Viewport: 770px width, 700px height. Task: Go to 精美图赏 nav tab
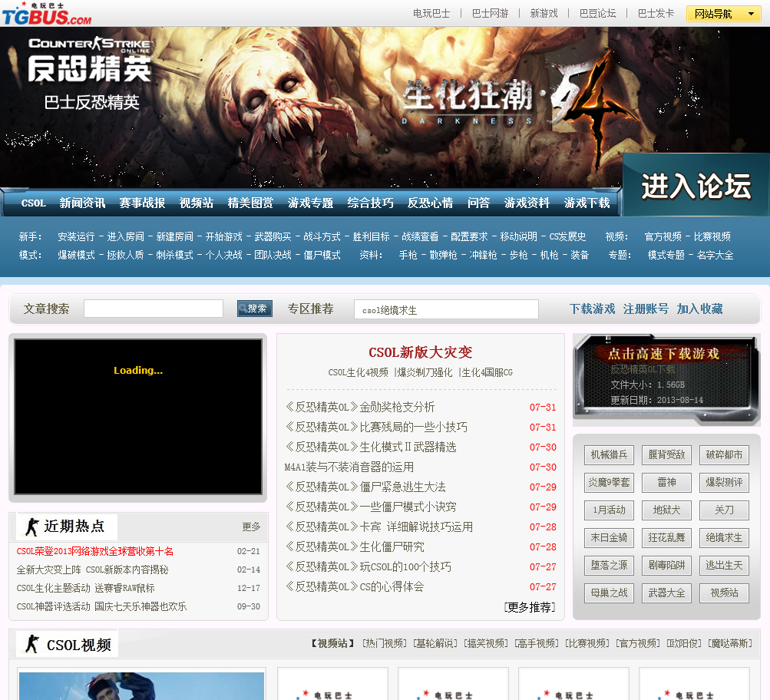250,203
